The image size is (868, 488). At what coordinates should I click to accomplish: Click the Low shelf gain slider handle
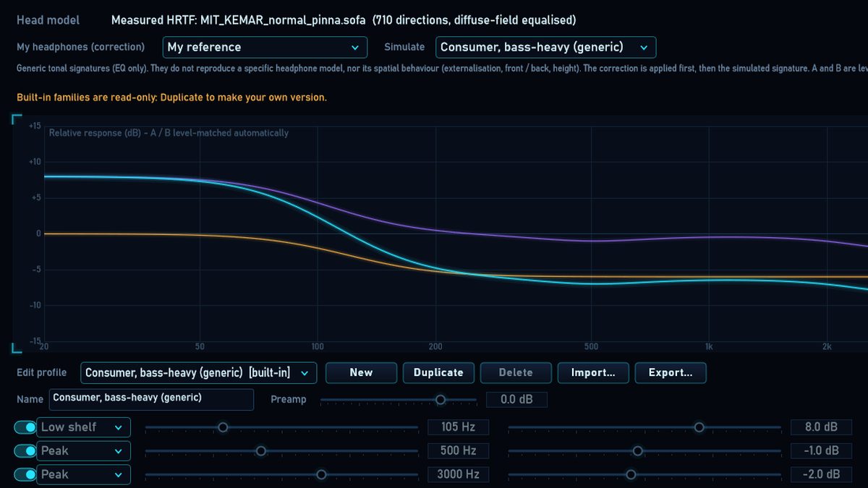pos(699,427)
